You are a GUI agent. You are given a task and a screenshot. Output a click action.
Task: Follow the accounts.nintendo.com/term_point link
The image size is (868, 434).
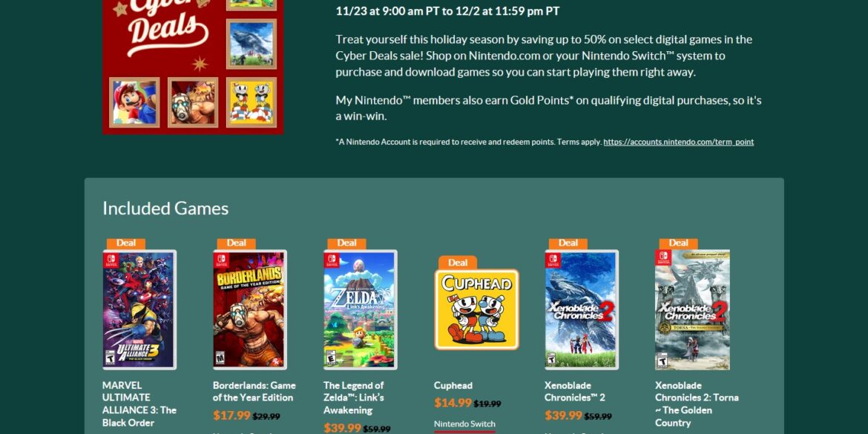point(679,142)
